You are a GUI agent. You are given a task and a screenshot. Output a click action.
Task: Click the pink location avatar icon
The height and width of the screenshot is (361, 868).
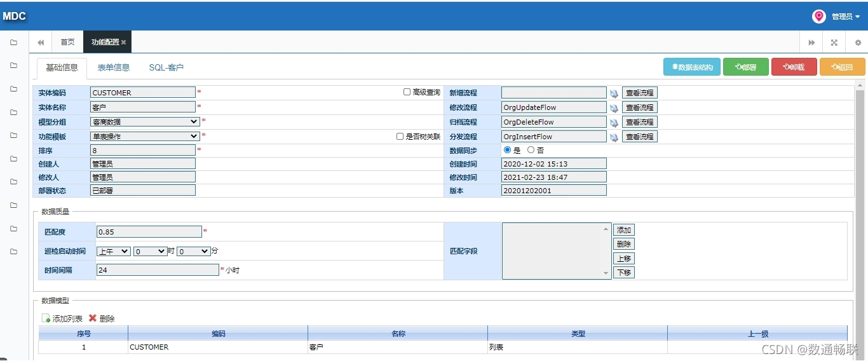(x=819, y=17)
